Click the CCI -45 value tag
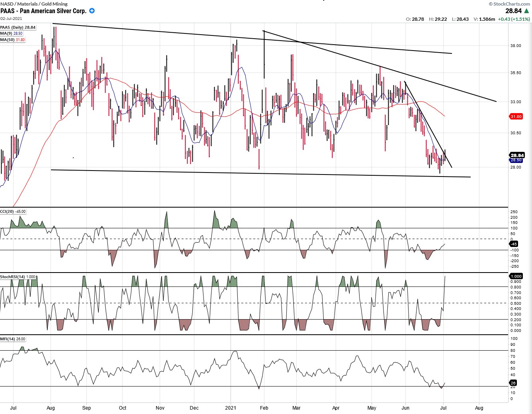This screenshot has width=532, height=414. click(514, 244)
